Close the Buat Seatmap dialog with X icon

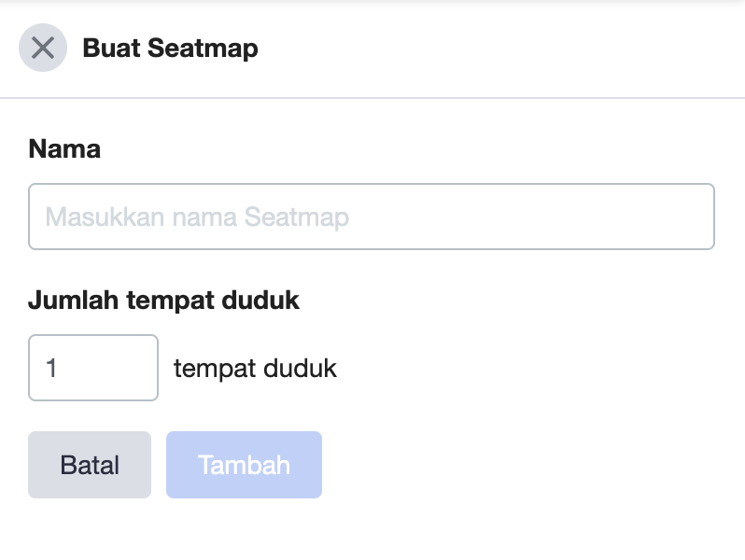(x=43, y=48)
